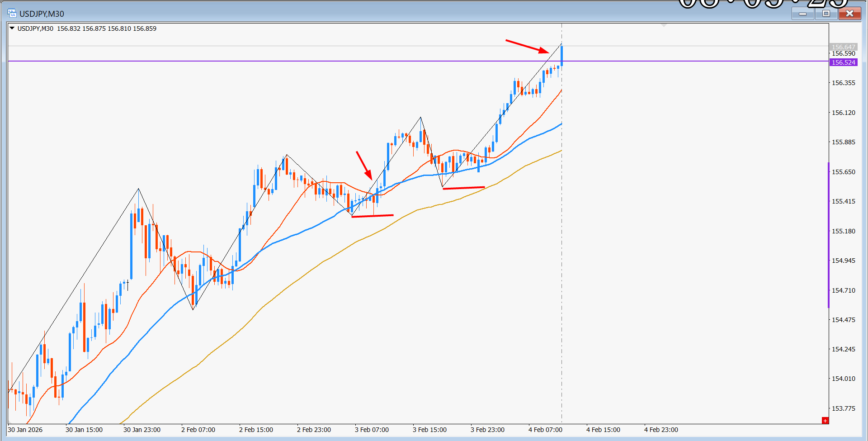Click the 2 Feb 23:00 time label

314,430
